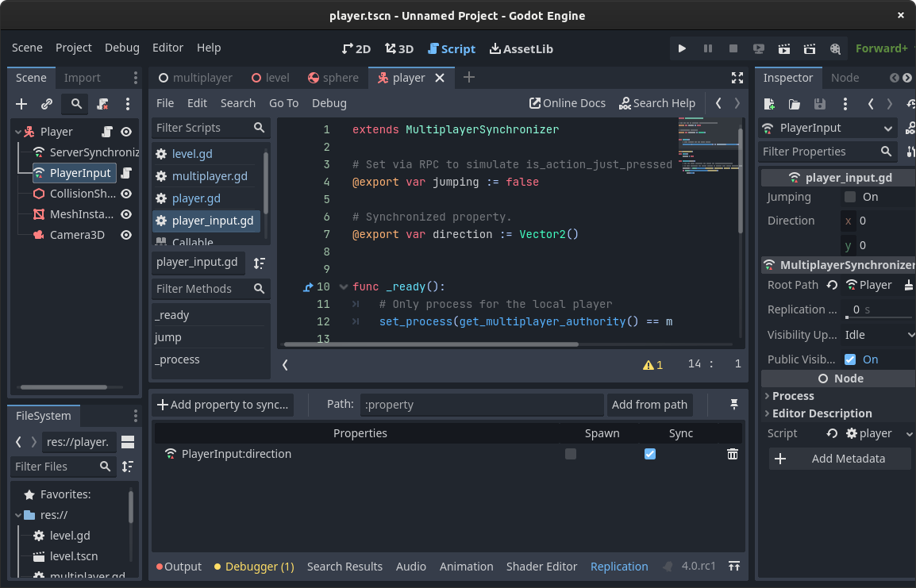Pin the replication editor panel

click(734, 404)
